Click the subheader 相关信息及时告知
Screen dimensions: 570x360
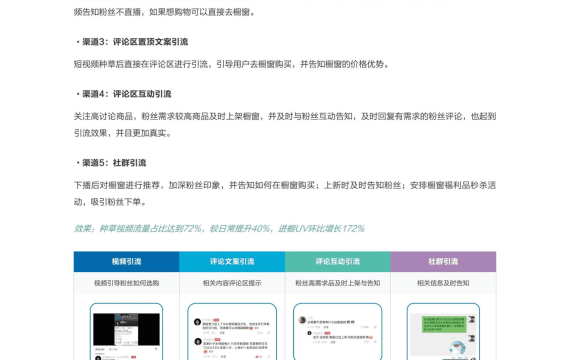tap(443, 283)
